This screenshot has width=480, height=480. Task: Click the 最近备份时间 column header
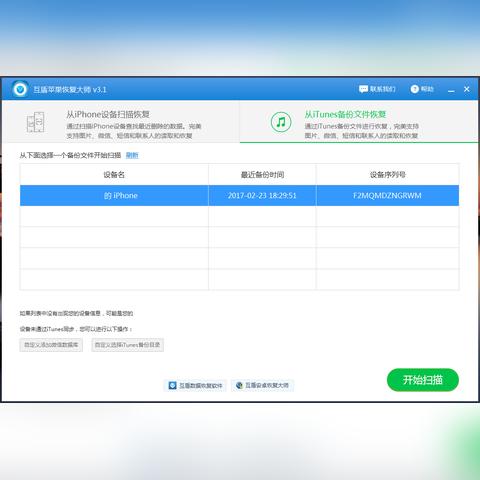tap(262, 174)
